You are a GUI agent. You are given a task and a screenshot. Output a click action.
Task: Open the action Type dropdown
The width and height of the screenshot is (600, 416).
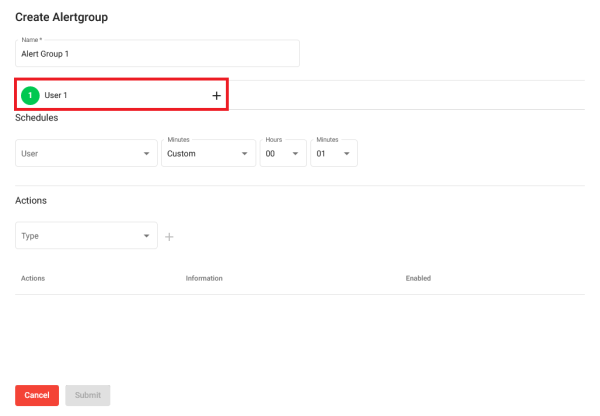pyautogui.click(x=86, y=235)
